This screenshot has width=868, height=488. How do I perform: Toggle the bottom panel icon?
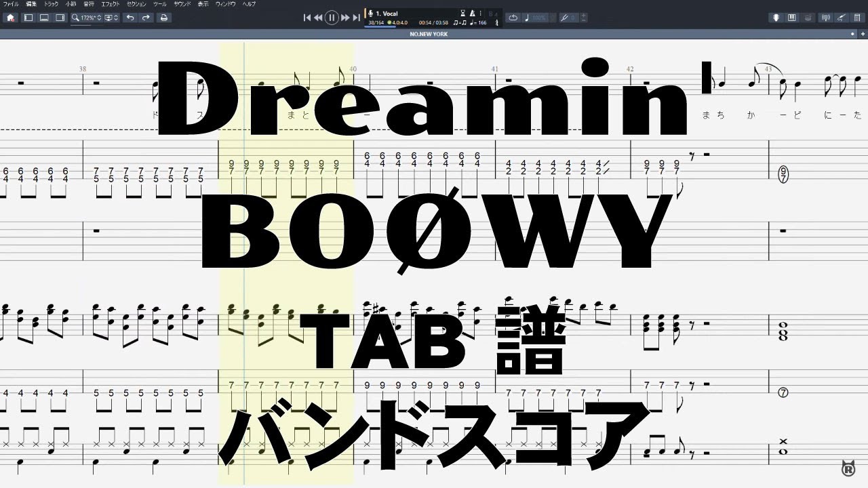[44, 18]
